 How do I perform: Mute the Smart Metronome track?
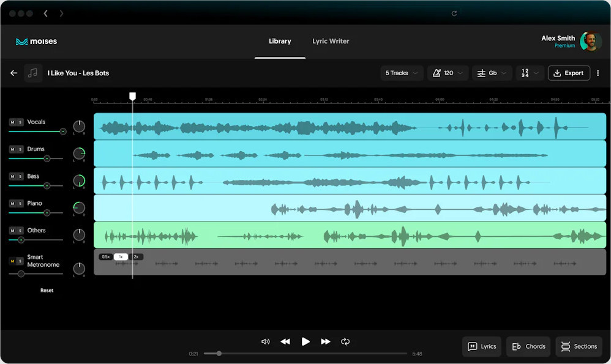click(12, 261)
